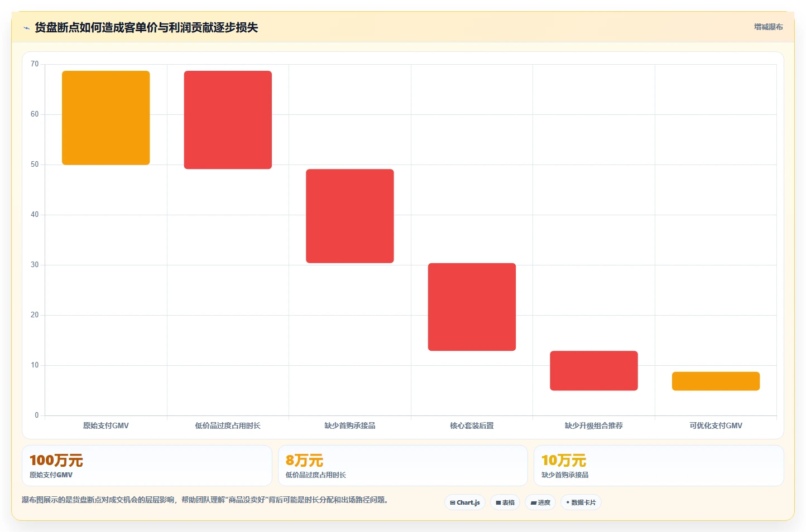Screen dimensions: 806x532
Task: Click the 数据卡片 chip
Action: point(581,502)
